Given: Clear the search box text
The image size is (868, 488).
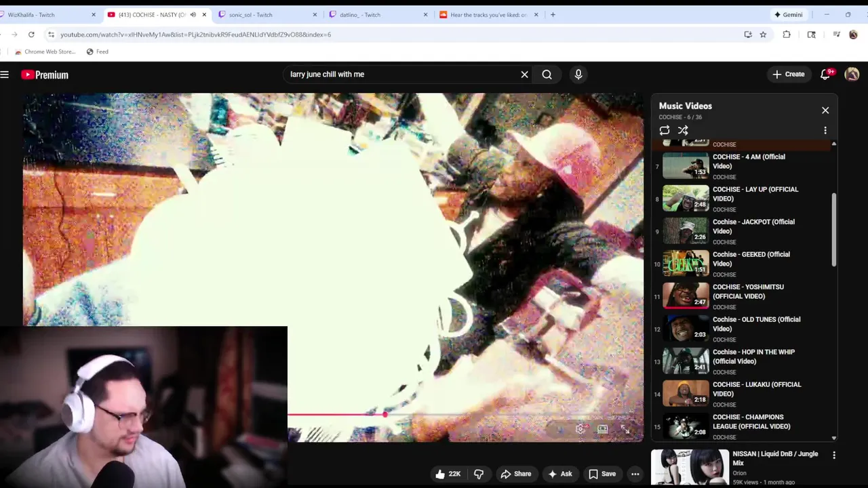Looking at the screenshot, I should pyautogui.click(x=524, y=75).
